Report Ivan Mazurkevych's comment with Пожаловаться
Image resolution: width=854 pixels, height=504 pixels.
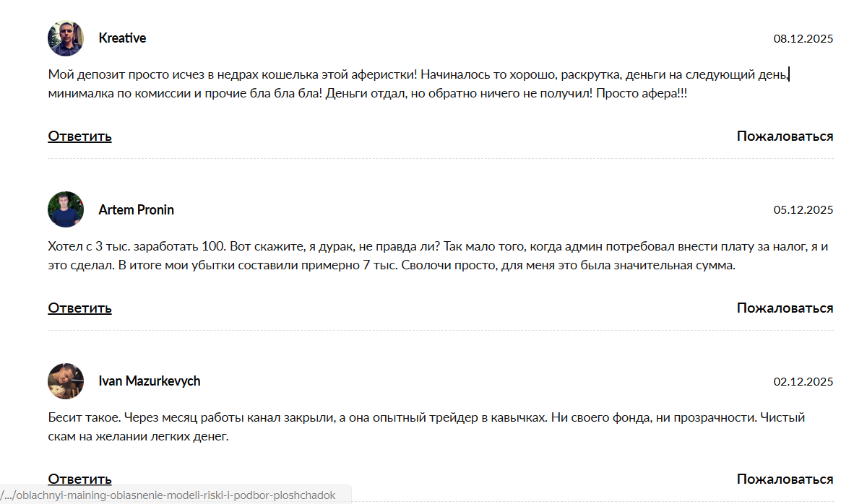pos(785,479)
